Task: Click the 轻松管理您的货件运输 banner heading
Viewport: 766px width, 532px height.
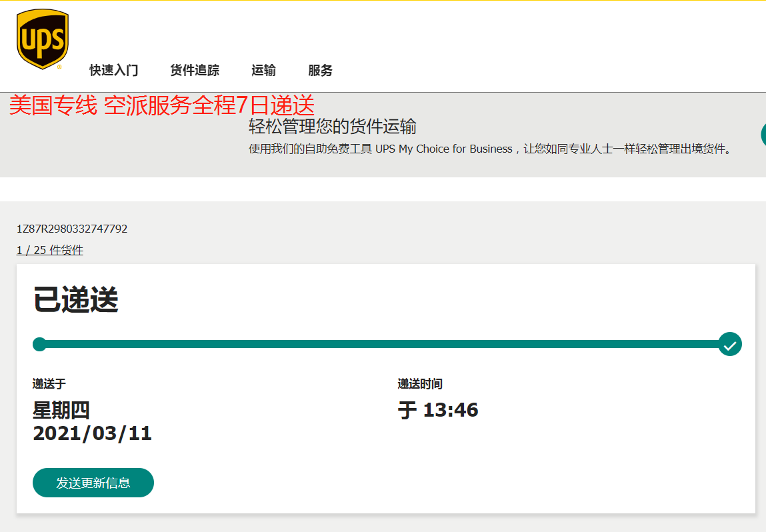Action: point(333,127)
